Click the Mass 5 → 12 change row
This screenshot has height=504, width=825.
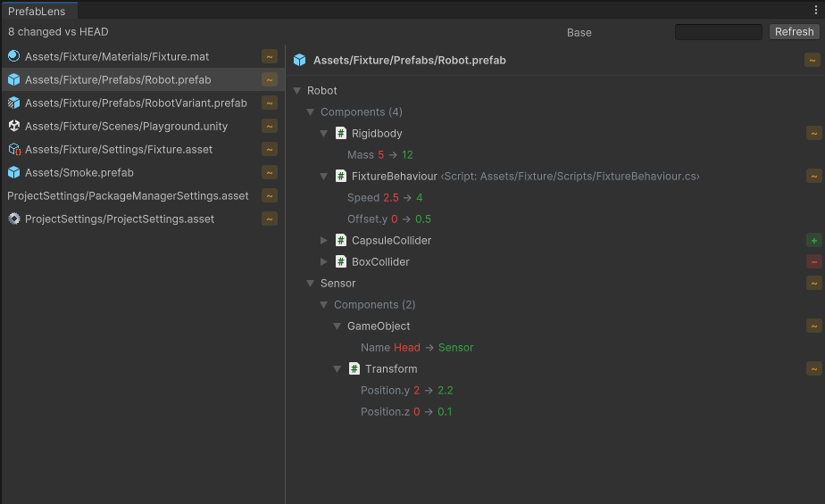[379, 155]
